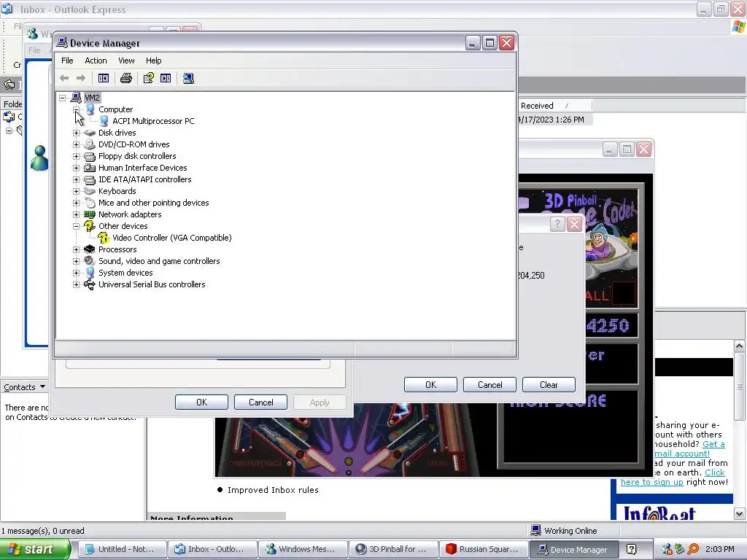Click the Sound, video and game controllers icon
Viewport: 747px width, 560px height.
(x=90, y=261)
